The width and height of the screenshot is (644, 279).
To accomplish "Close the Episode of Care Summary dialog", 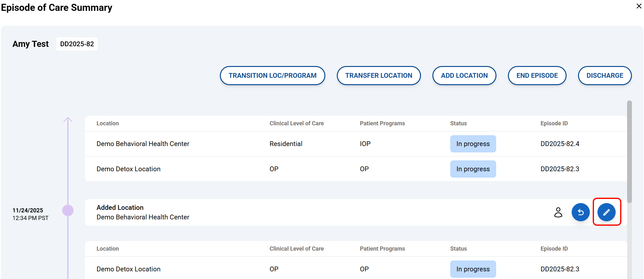I will [639, 6].
